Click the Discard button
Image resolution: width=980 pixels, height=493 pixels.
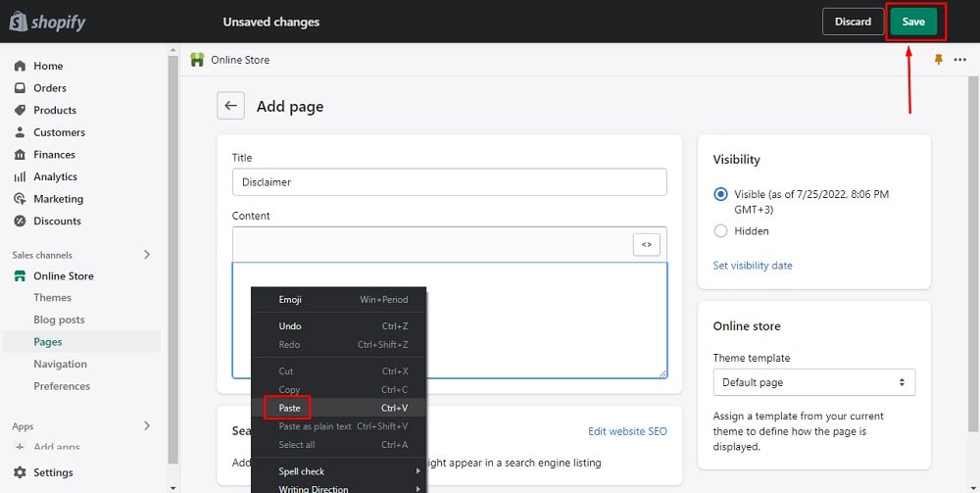(x=853, y=22)
